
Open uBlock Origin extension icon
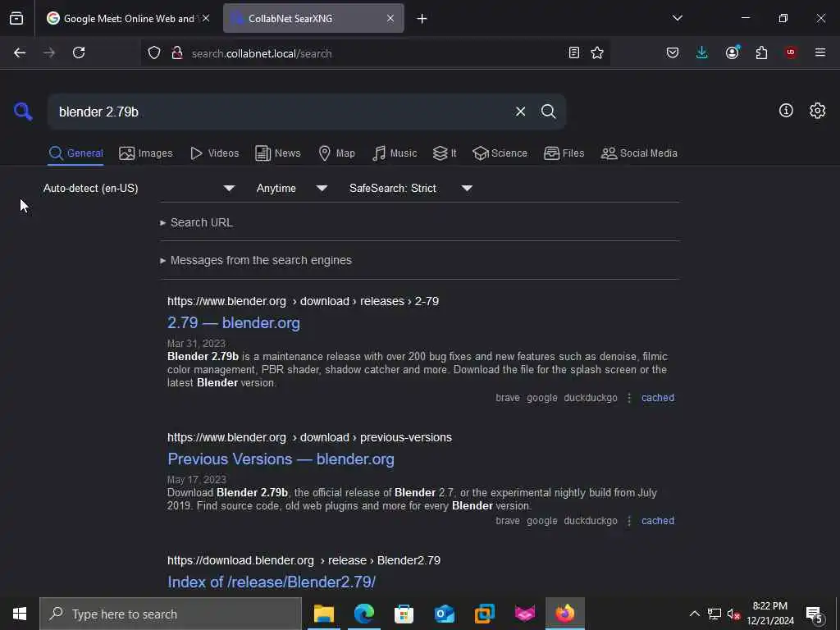791,52
